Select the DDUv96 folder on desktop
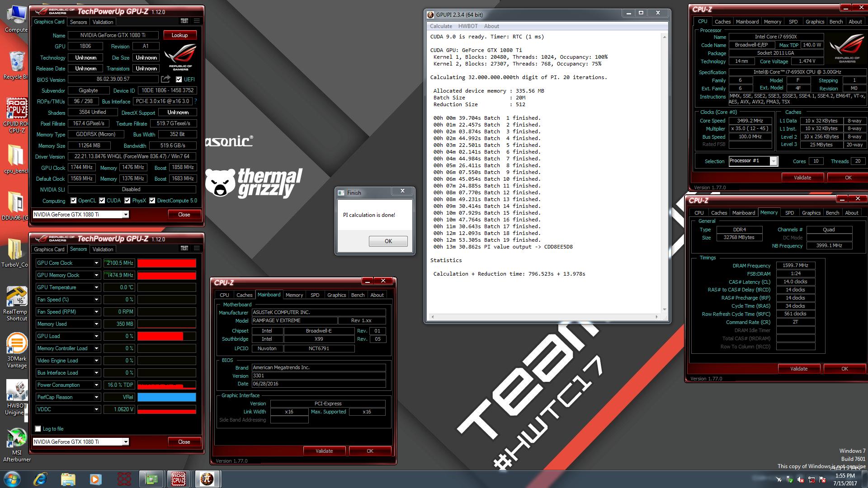This screenshot has width=868, height=488. 15,206
